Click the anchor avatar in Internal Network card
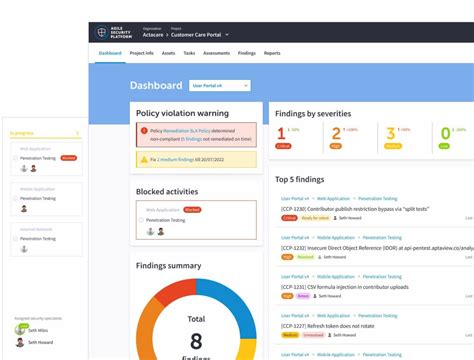The image size is (474, 360). pyautogui.click(x=24, y=249)
